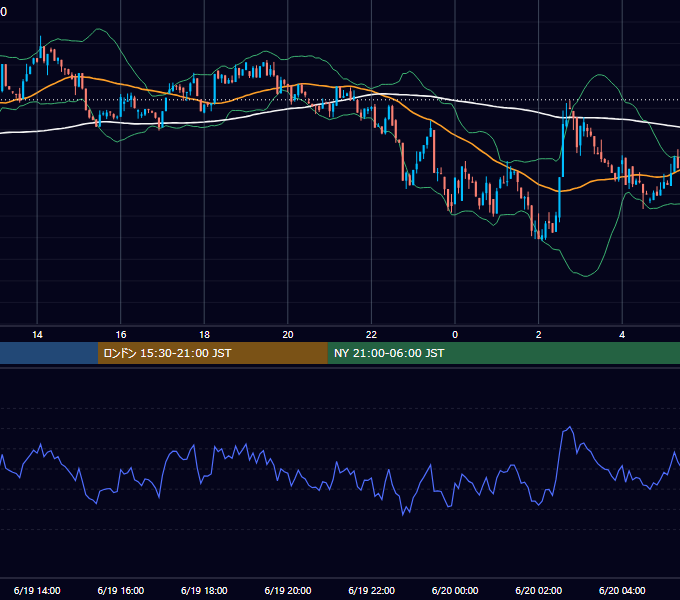Image resolution: width=680 pixels, height=600 pixels.
Task: Click the 0 hour label on chart axis
Action: pos(455,335)
